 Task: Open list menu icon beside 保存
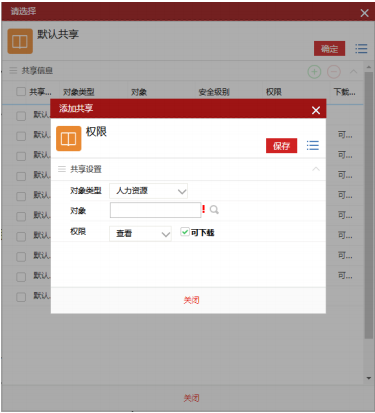pos(313,145)
